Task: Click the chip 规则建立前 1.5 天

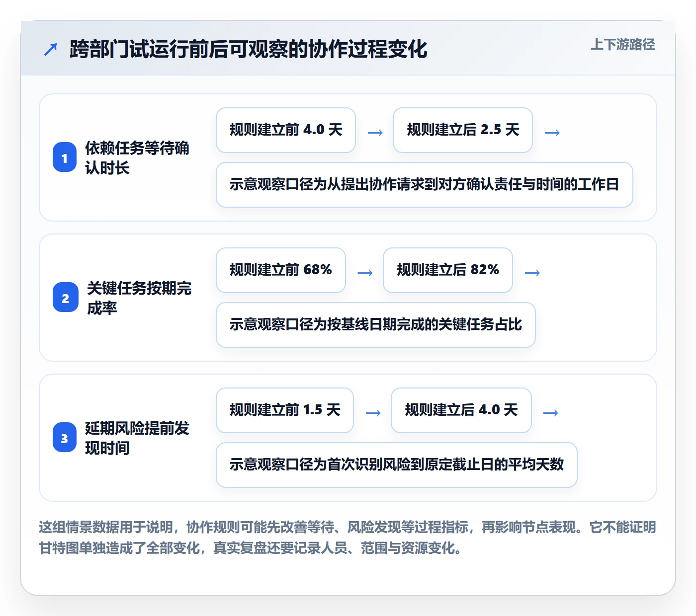Action: 285,410
